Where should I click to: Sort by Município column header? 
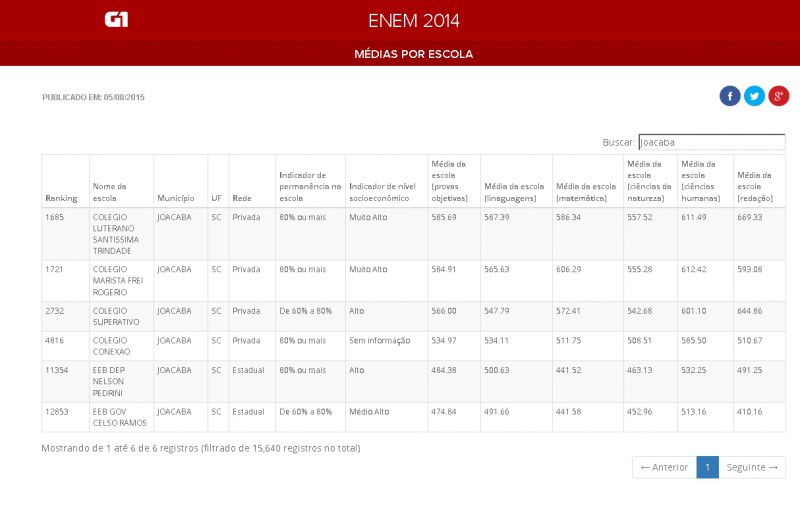tap(176, 198)
